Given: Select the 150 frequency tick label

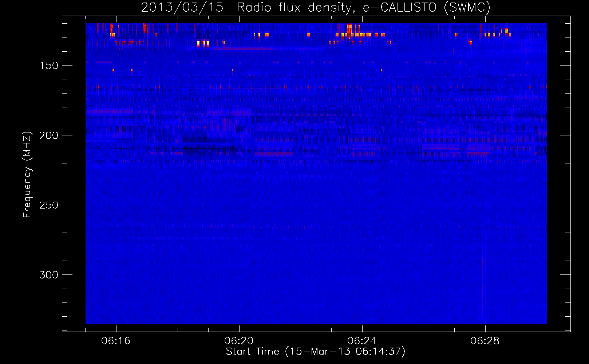Looking at the screenshot, I should [x=49, y=66].
